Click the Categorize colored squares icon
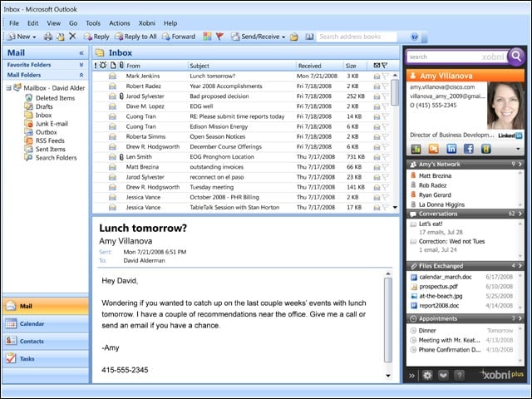Screen dimensions: 532x399 [x=207, y=37]
